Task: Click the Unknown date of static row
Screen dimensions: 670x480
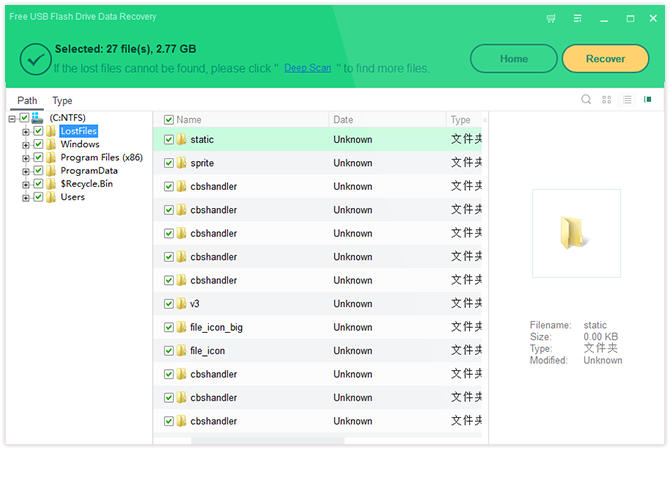Action: click(353, 139)
